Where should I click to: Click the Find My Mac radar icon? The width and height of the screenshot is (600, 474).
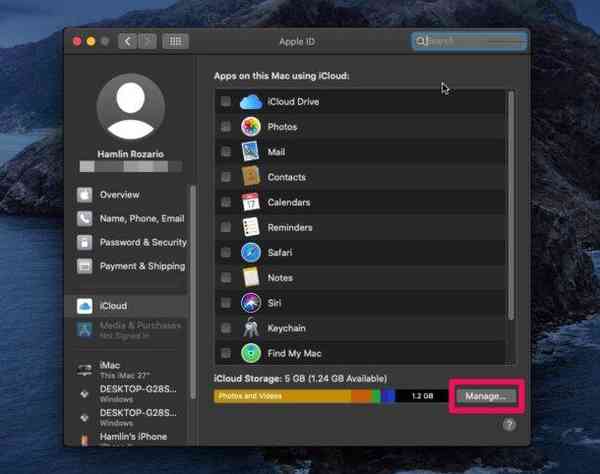coord(251,353)
